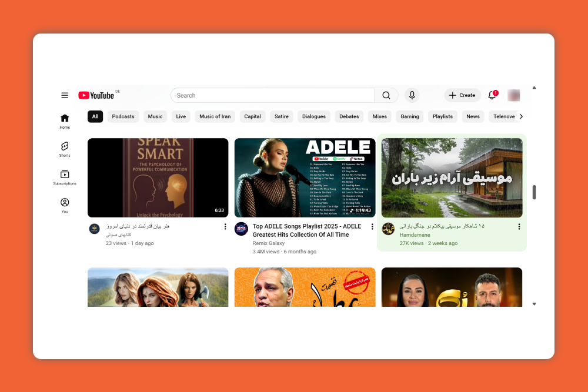Image resolution: width=588 pixels, height=392 pixels.
Task: Open Persian title of Speak Smart video
Action: point(138,226)
